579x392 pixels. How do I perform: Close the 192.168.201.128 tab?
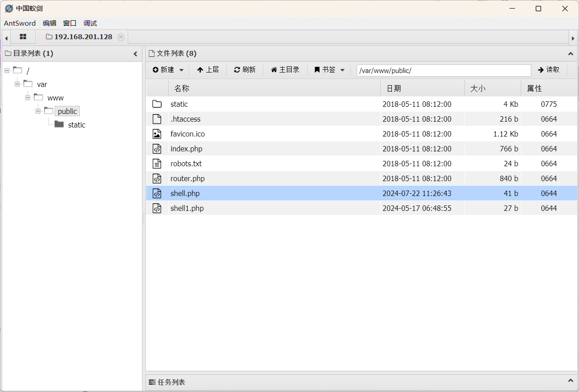pos(121,37)
